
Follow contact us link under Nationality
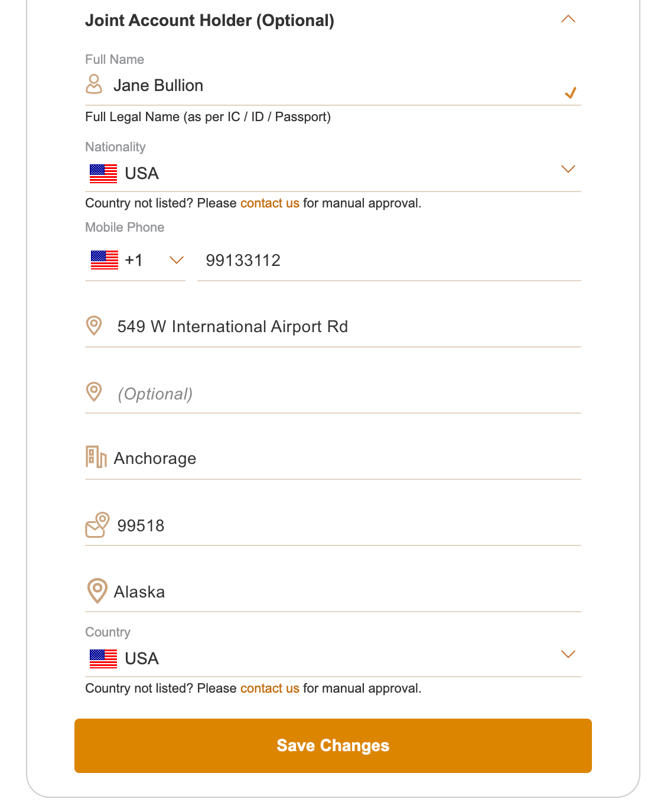point(269,203)
